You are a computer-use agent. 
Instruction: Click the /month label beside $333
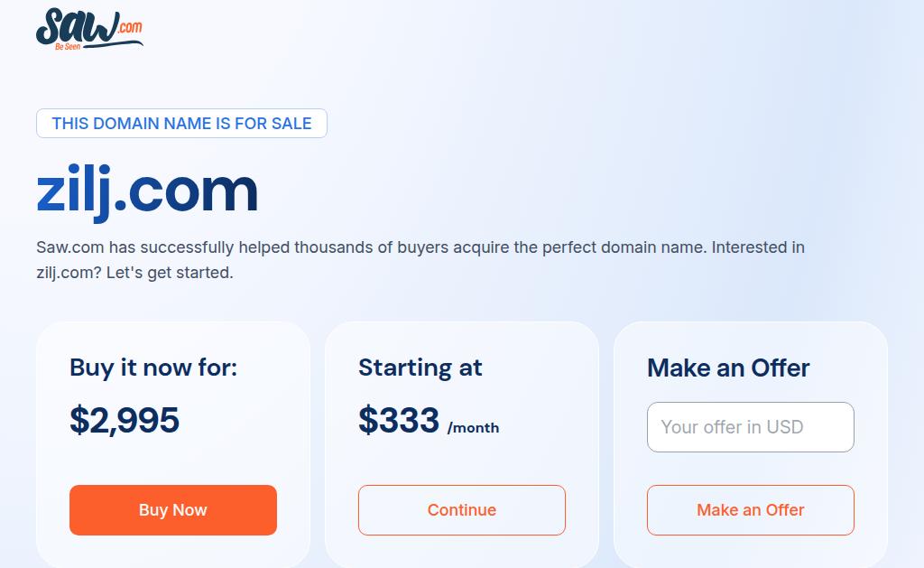point(473,428)
